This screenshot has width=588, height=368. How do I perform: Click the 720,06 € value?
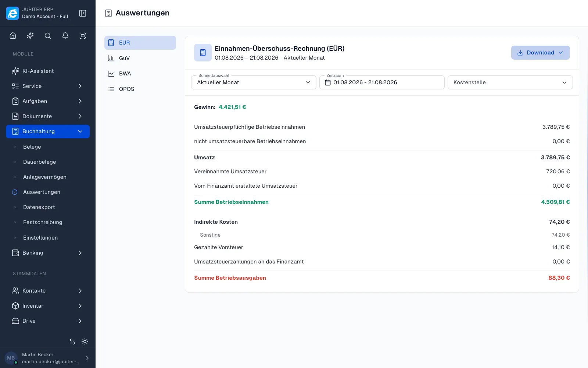[x=558, y=171]
